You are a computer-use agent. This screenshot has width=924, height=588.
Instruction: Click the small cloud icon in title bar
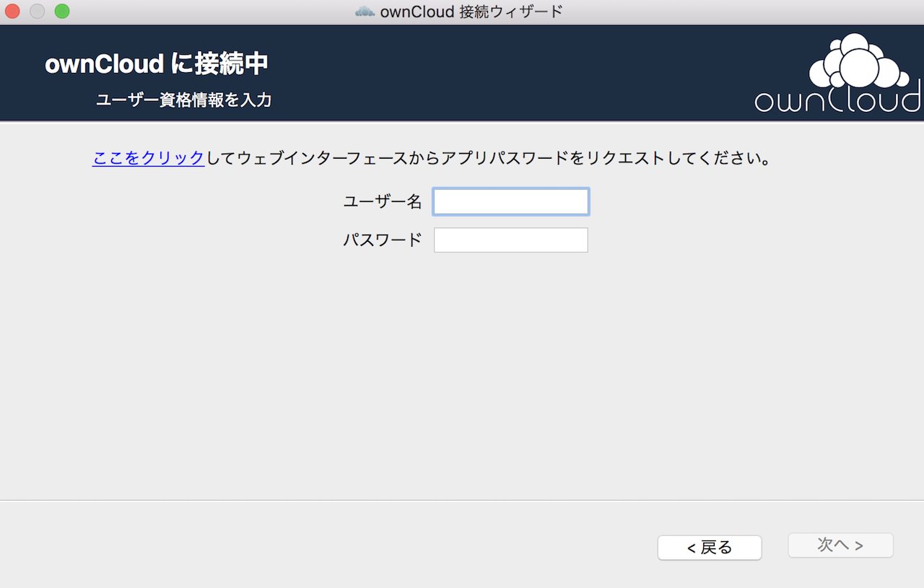click(365, 12)
